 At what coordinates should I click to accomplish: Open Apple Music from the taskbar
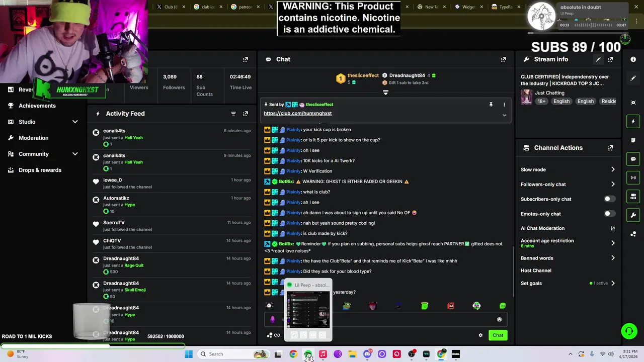point(323,354)
